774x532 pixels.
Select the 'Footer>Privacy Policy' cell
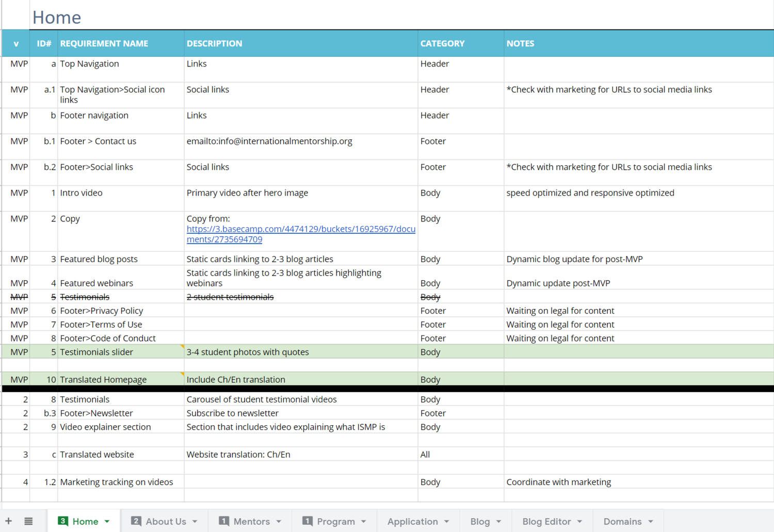pos(121,310)
